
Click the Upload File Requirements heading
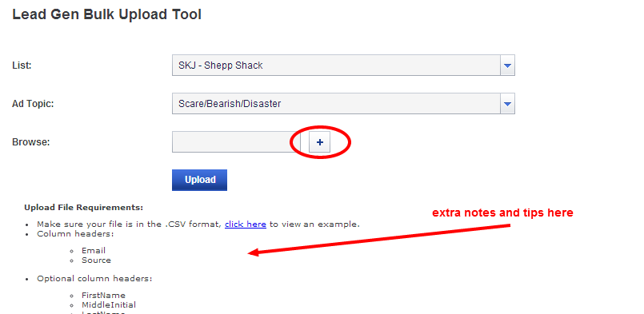(84, 208)
